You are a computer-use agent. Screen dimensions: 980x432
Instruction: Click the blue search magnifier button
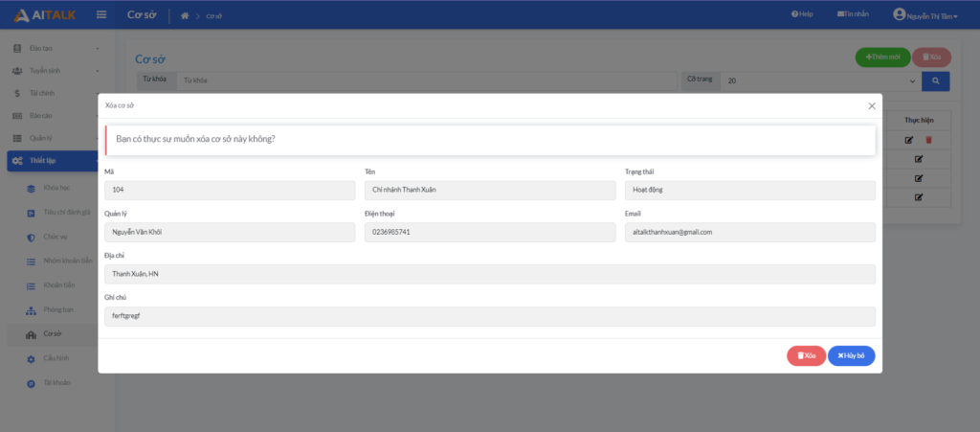[935, 81]
